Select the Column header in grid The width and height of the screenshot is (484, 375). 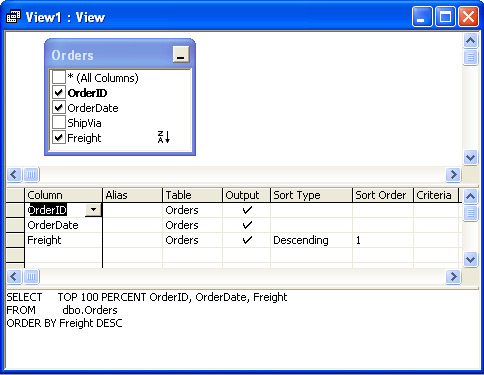pyautogui.click(x=63, y=195)
